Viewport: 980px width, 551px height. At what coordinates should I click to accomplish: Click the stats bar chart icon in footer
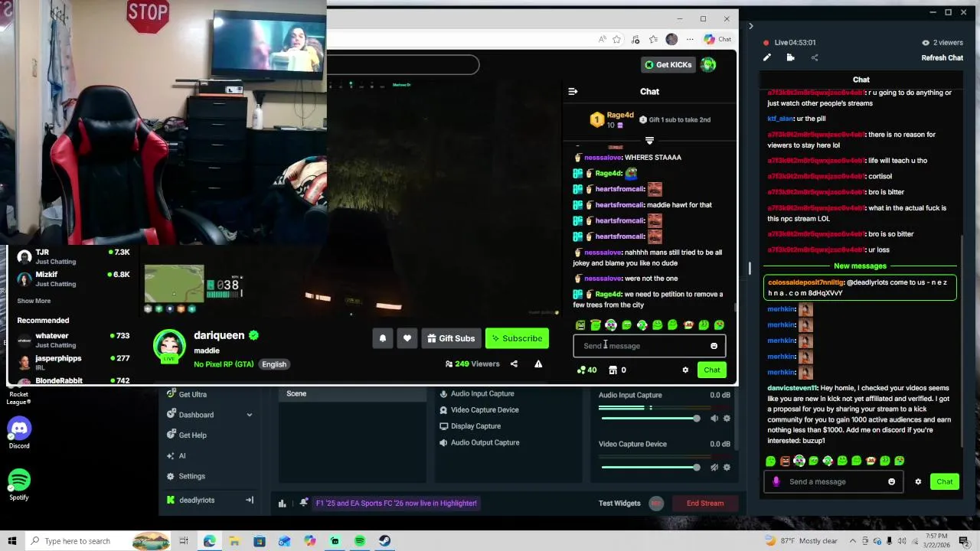[x=282, y=504]
